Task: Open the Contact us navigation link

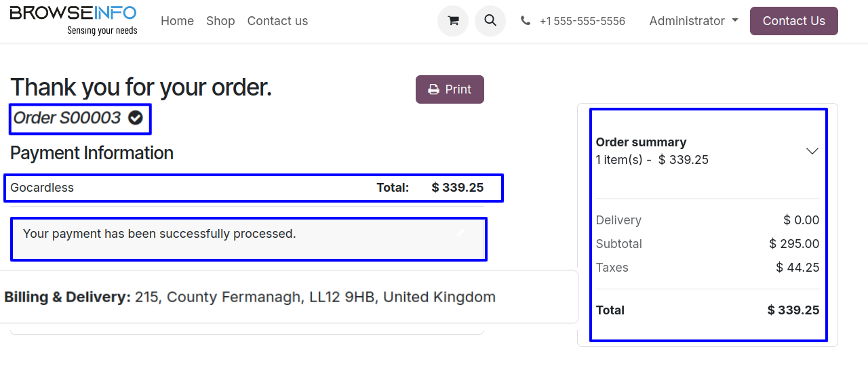Action: (277, 21)
